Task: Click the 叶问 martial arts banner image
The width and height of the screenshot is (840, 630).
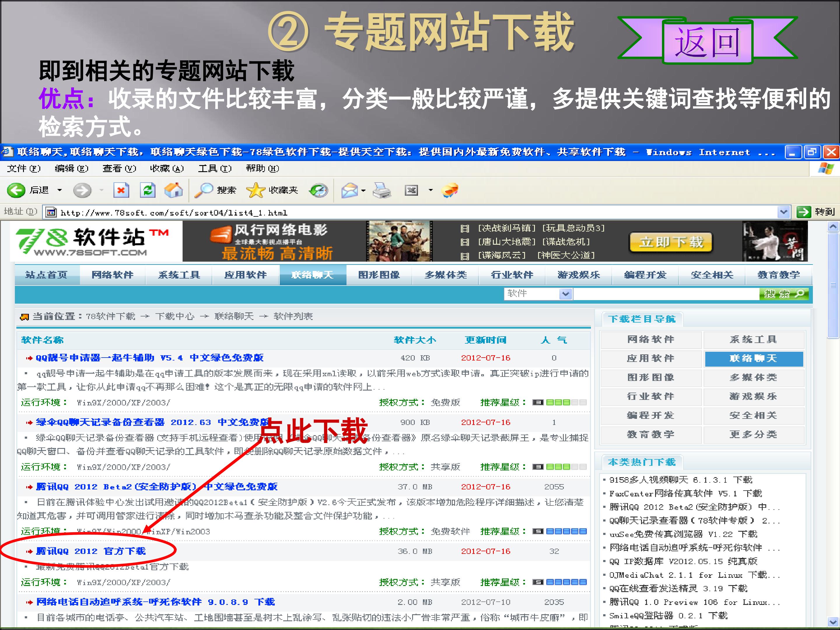Action: coord(775,241)
